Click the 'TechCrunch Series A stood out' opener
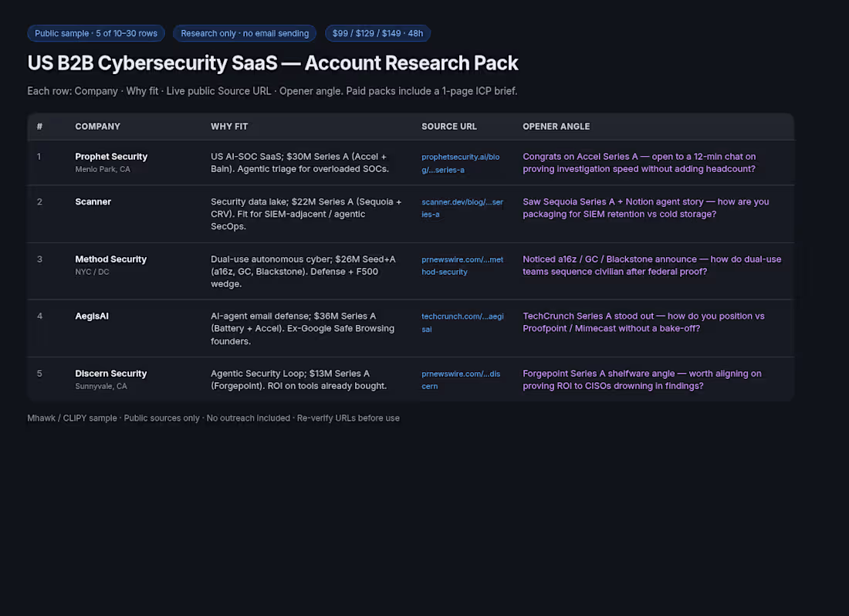849x616 pixels. (x=643, y=322)
